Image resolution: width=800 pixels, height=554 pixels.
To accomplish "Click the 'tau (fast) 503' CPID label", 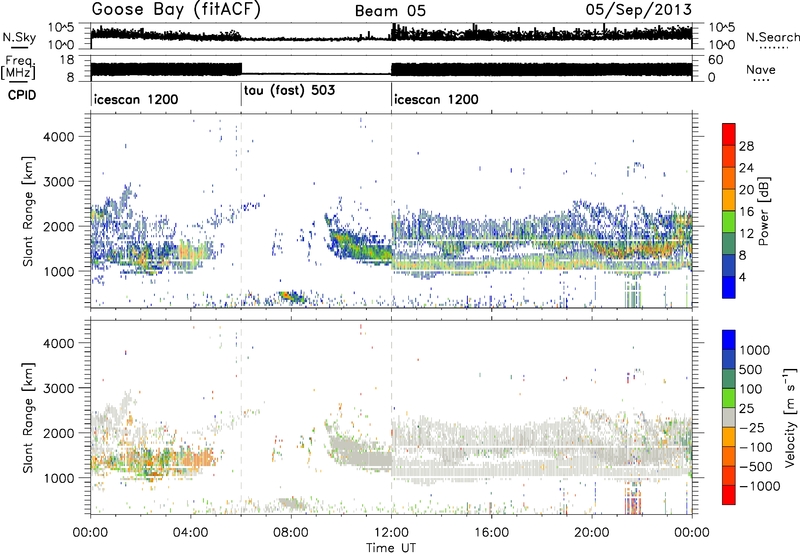I will pos(289,90).
